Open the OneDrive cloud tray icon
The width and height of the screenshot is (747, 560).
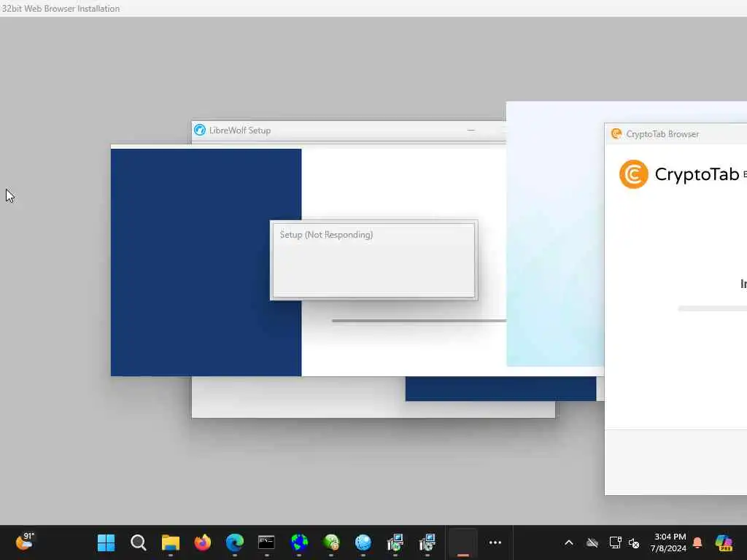point(592,542)
